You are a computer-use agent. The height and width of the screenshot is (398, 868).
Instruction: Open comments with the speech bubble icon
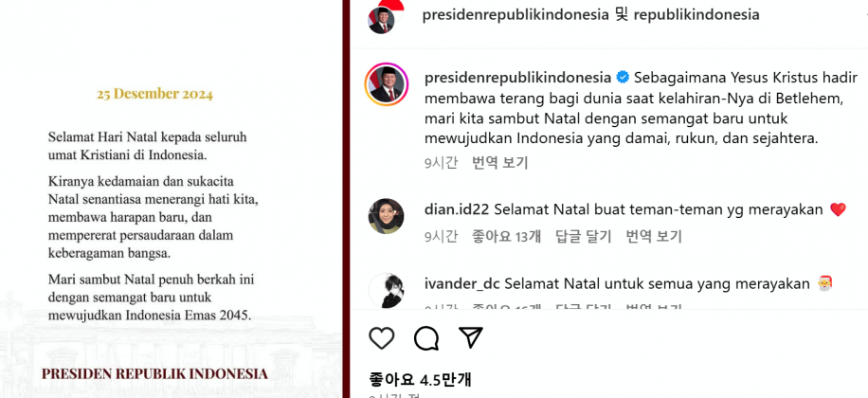coord(426,337)
